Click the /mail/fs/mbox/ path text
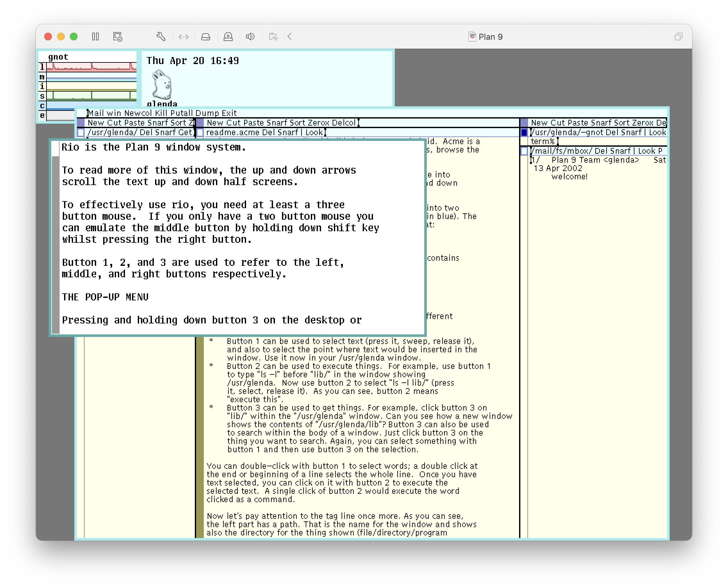This screenshot has height=588, width=728. 562,151
